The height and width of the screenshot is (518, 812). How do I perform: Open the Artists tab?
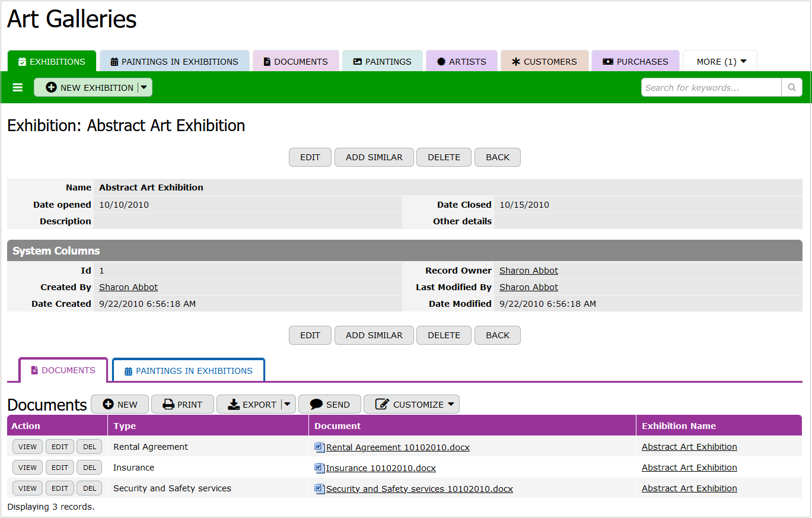(x=461, y=62)
